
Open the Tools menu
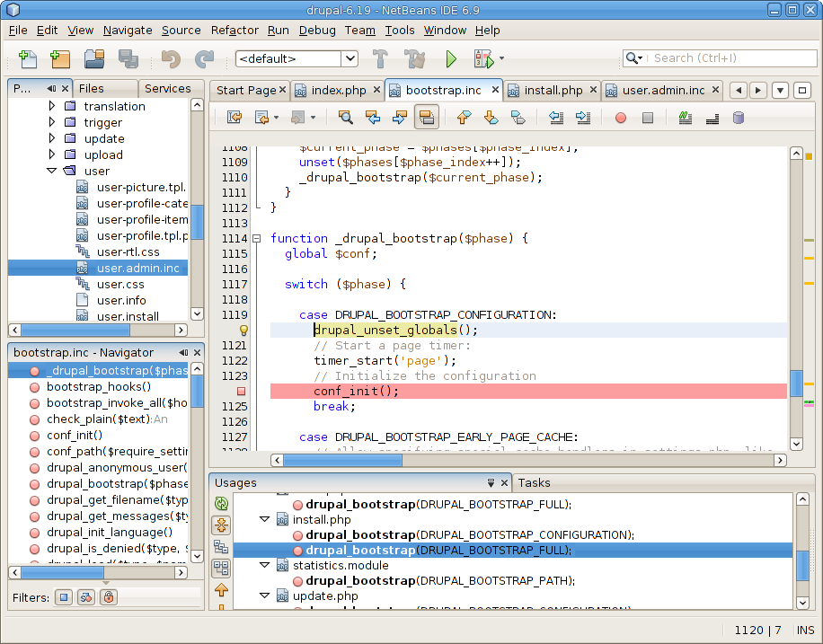400,31
